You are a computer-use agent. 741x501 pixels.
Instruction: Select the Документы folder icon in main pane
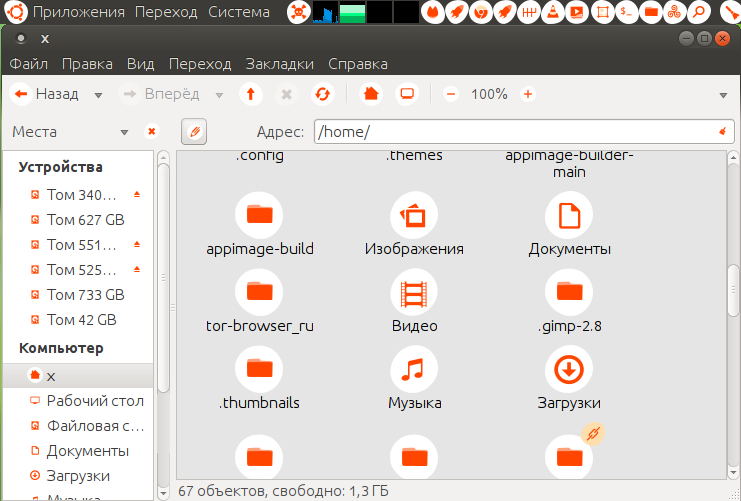click(x=569, y=215)
